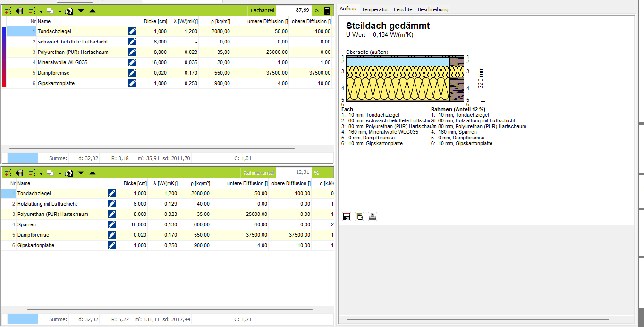The width and height of the screenshot is (644, 327).
Task: Open the copy dropdown arrow in upper toolbar
Action: coord(60,11)
